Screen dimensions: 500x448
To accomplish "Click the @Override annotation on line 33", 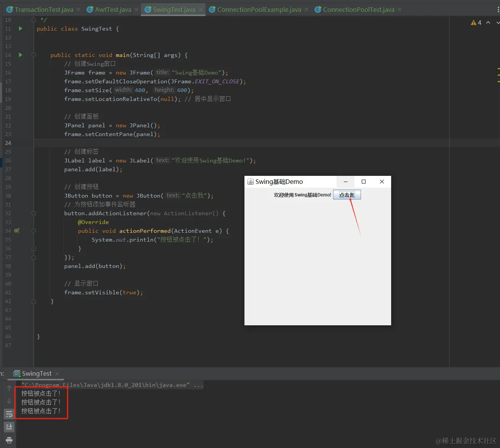I will (x=93, y=222).
